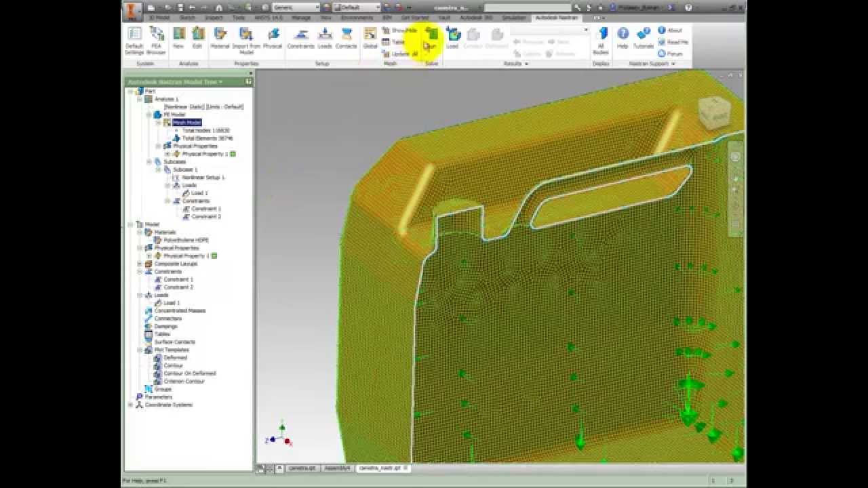The image size is (868, 488).
Task: Open Global mesh settings
Action: (370, 38)
